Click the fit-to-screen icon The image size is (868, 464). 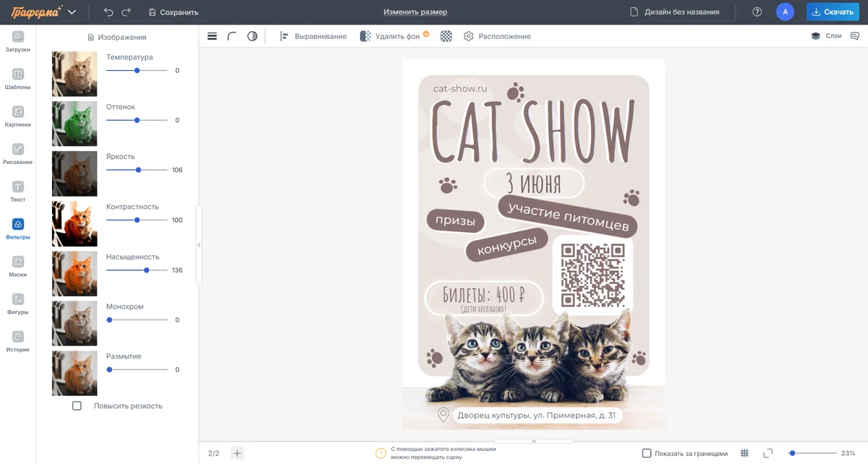point(768,453)
